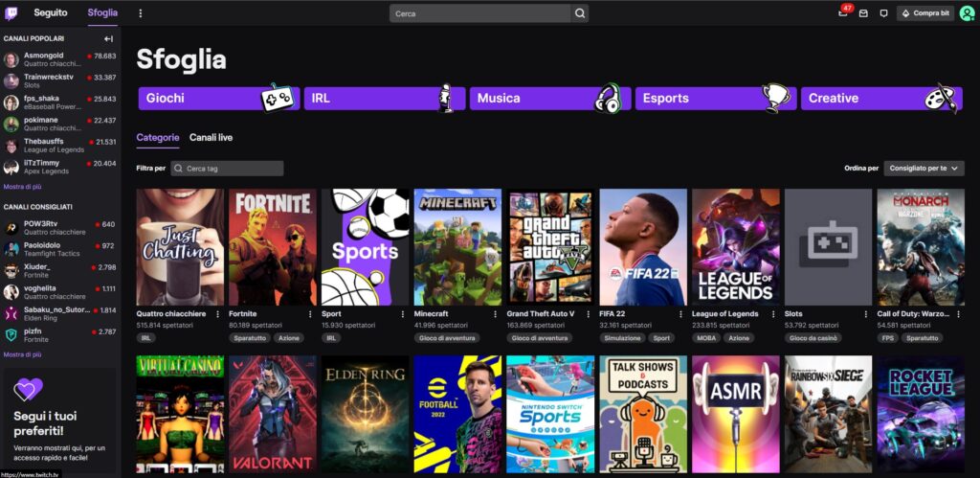Click pokimane's channel avatar

(x=11, y=124)
